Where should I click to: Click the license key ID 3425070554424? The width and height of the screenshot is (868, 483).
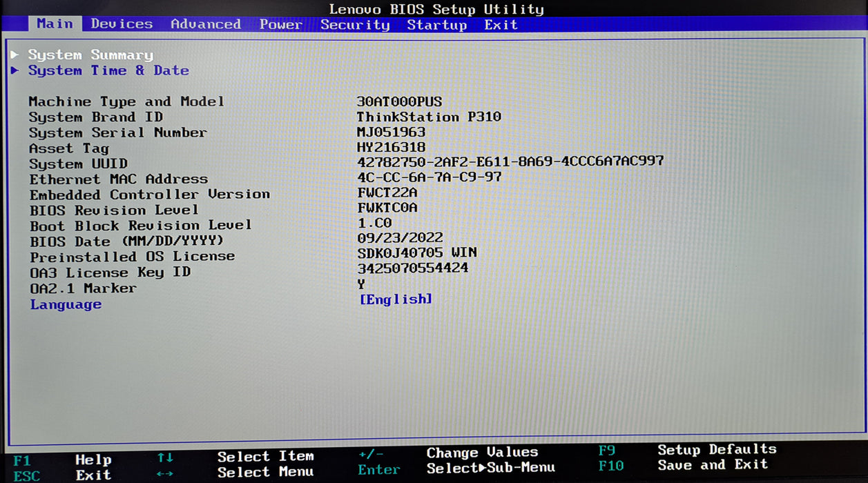[x=413, y=268]
